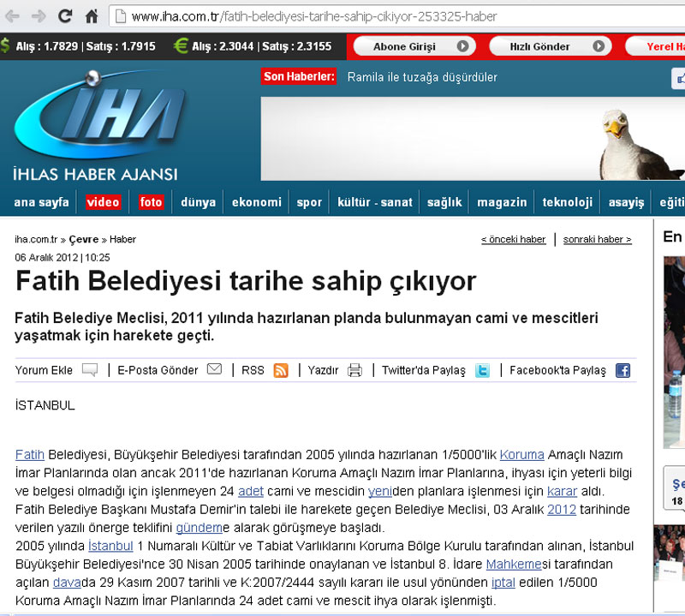This screenshot has height=616, width=685.
Task: Go to sonraki haber link
Action: [x=598, y=240]
